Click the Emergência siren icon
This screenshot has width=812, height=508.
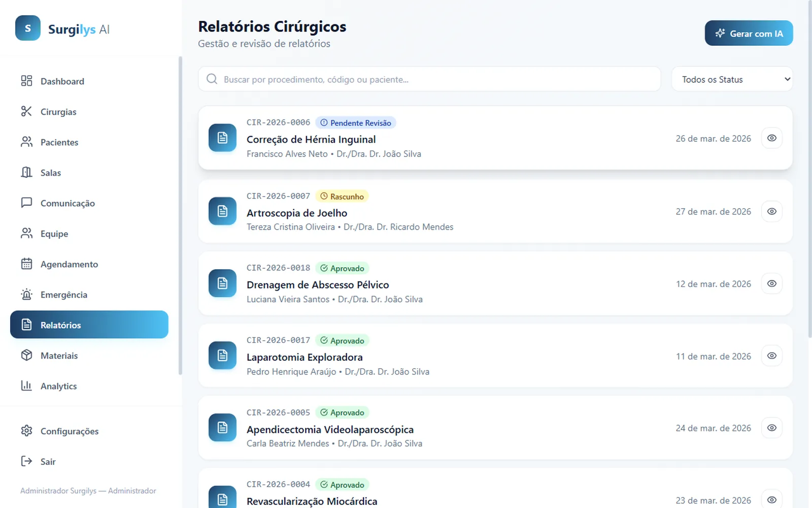click(x=26, y=294)
